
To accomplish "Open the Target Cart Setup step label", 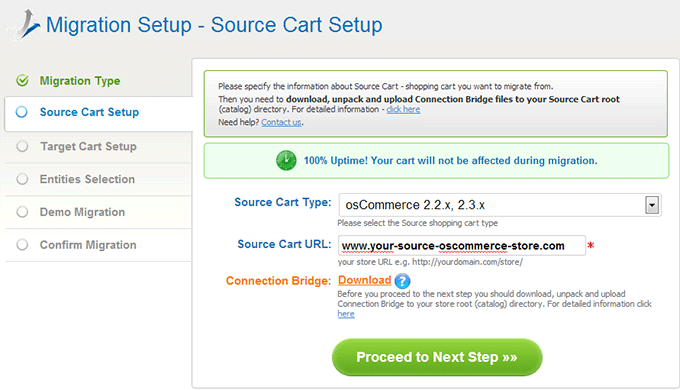I will pos(88,147).
